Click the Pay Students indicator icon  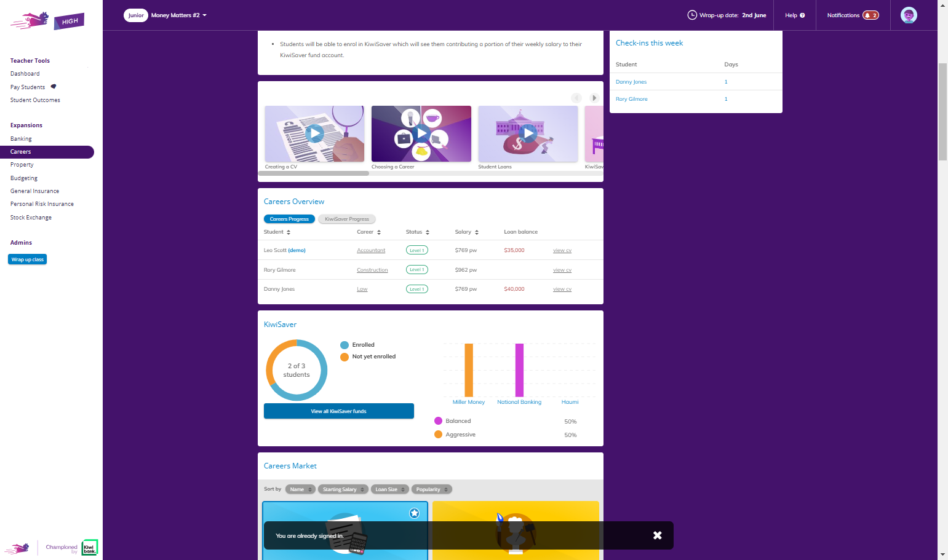point(54,87)
